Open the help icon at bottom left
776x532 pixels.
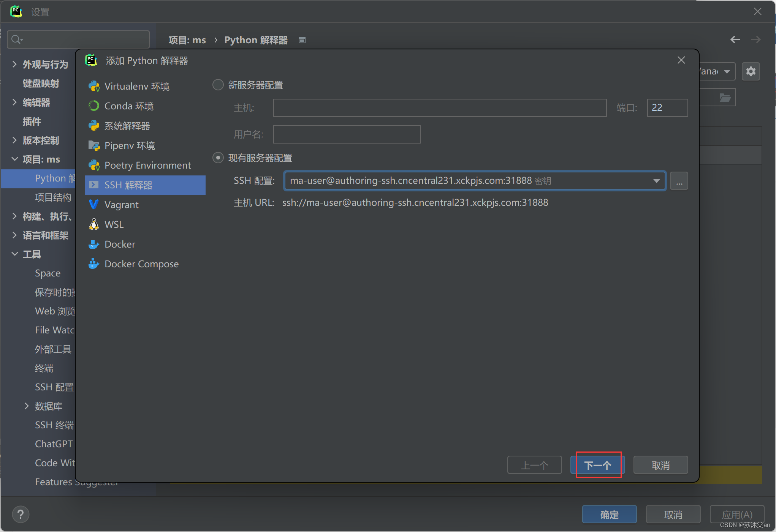pos(21,515)
